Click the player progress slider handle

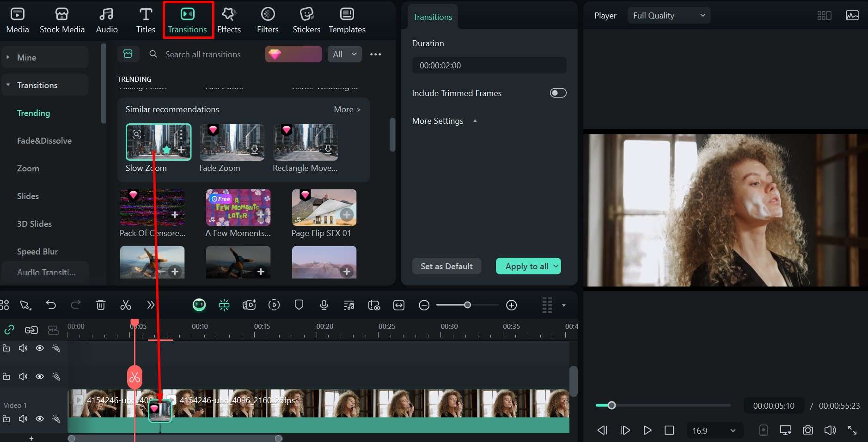[x=611, y=406]
